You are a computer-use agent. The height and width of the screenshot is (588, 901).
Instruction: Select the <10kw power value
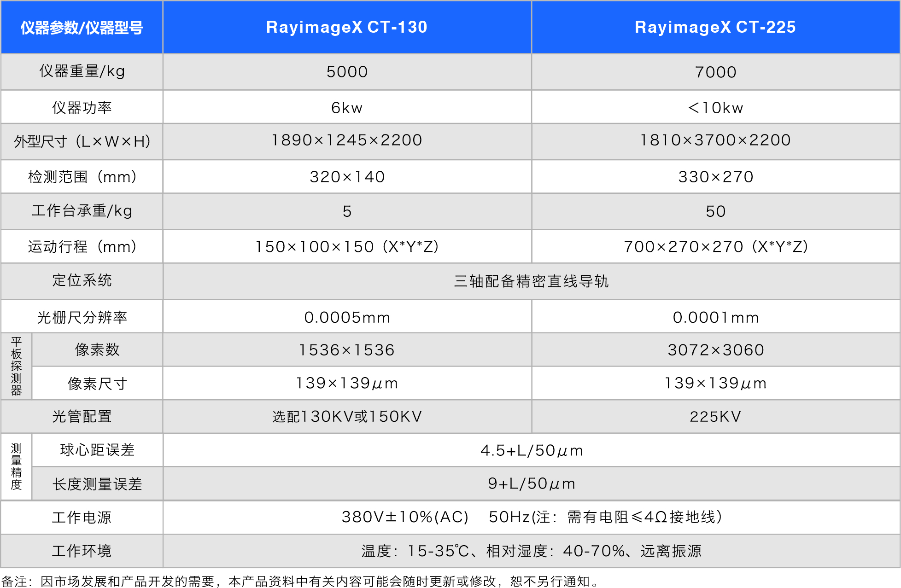715,107
